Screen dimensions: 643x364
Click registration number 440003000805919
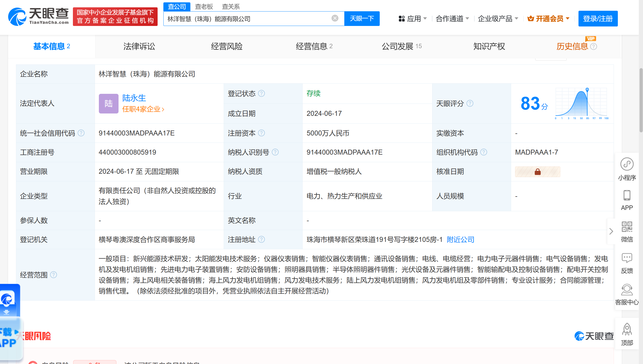click(127, 152)
